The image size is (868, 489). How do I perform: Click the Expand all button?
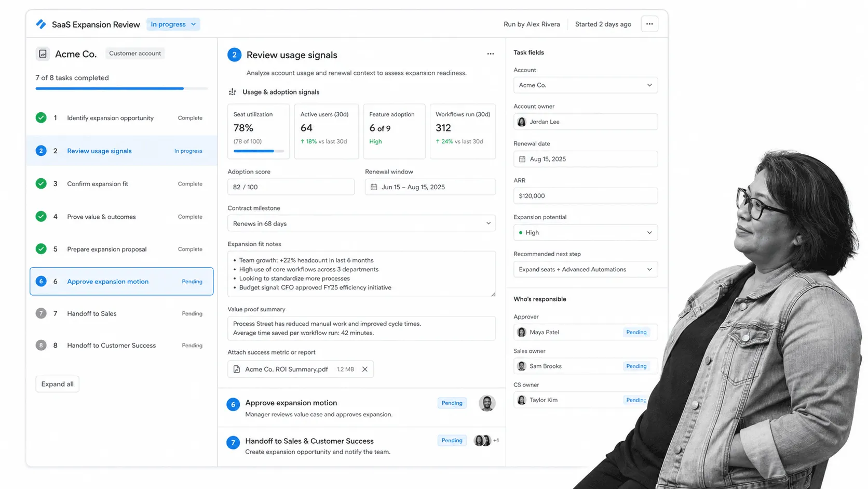[57, 384]
